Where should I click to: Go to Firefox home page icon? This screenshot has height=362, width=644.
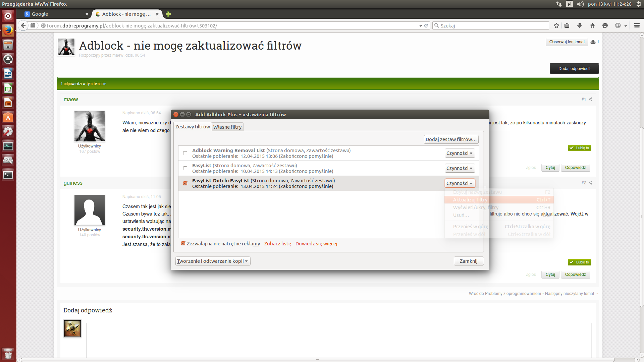click(592, 25)
